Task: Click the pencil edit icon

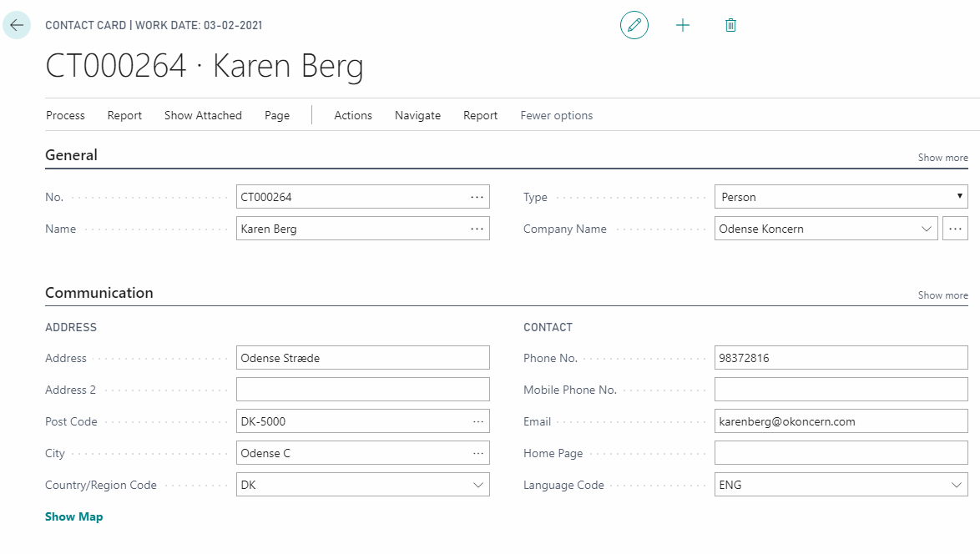Action: pyautogui.click(x=634, y=26)
